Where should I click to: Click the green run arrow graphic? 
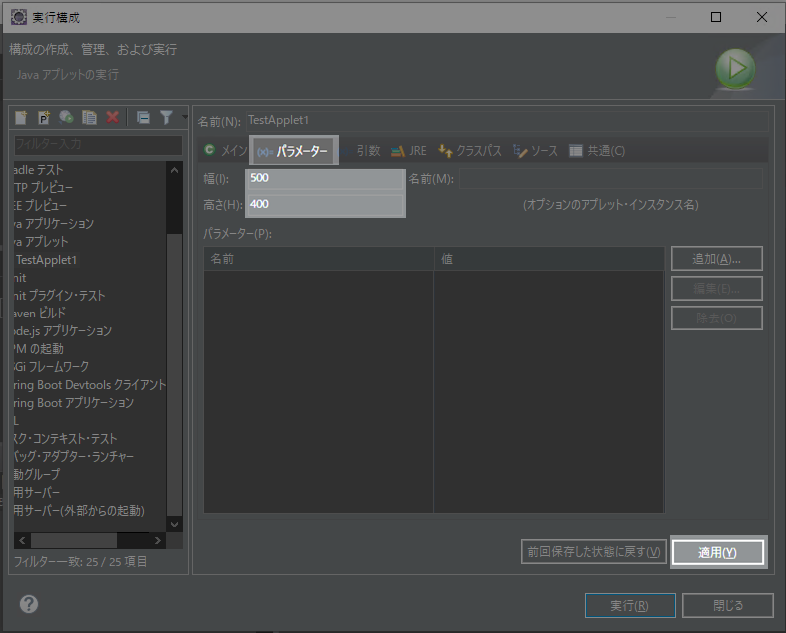click(735, 69)
